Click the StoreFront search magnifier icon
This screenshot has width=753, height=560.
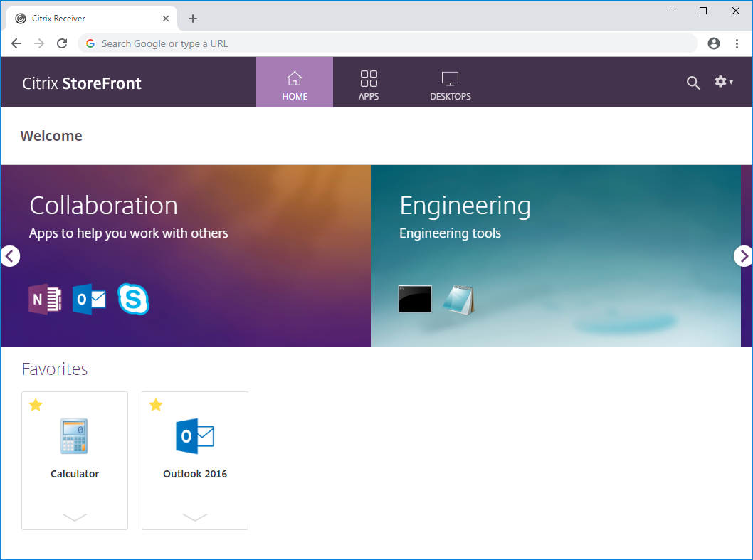point(693,83)
